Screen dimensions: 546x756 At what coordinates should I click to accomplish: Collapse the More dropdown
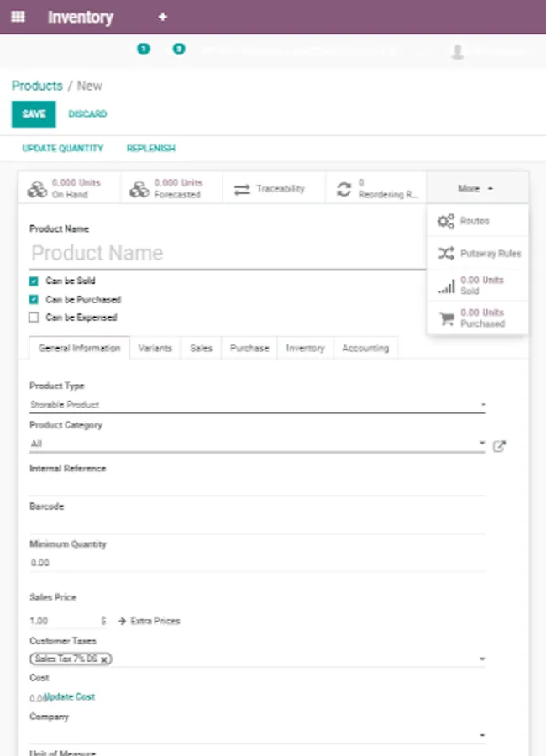476,189
